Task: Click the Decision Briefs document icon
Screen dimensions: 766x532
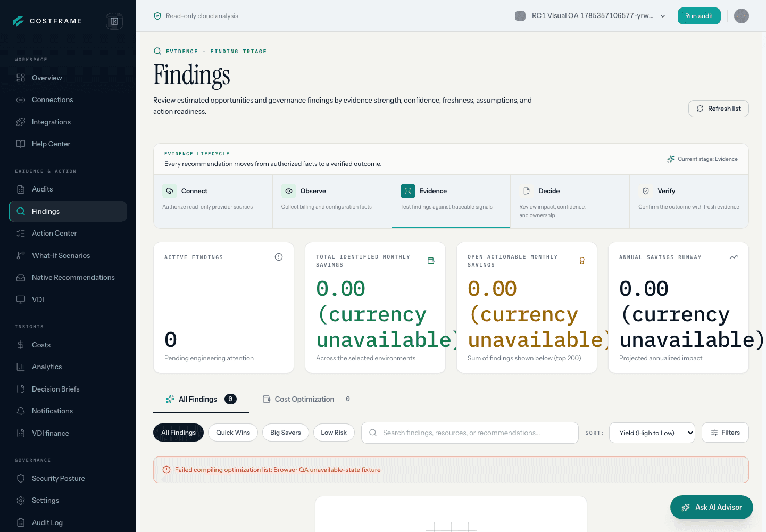Action: click(21, 389)
